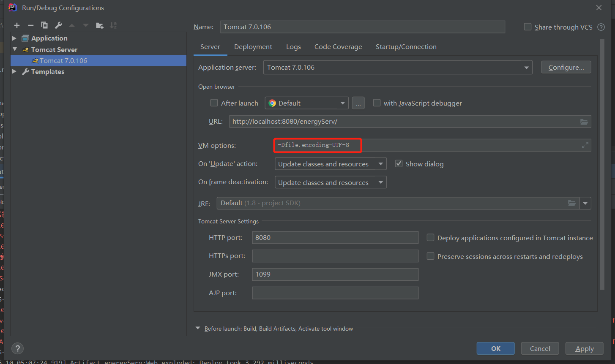This screenshot has height=364, width=615.
Task: Click the JMX port field
Action: point(335,274)
